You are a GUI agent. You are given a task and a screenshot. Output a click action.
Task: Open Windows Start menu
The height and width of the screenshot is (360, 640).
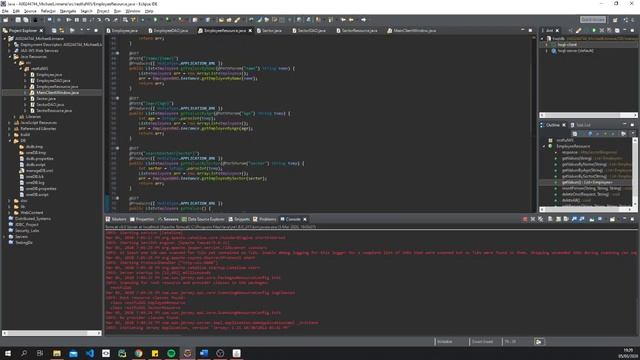click(8, 353)
